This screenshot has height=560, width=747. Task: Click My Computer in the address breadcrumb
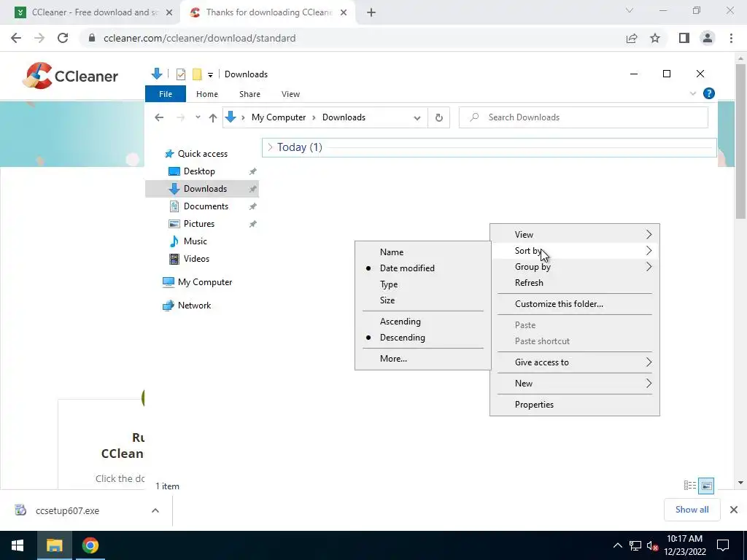[278, 117]
